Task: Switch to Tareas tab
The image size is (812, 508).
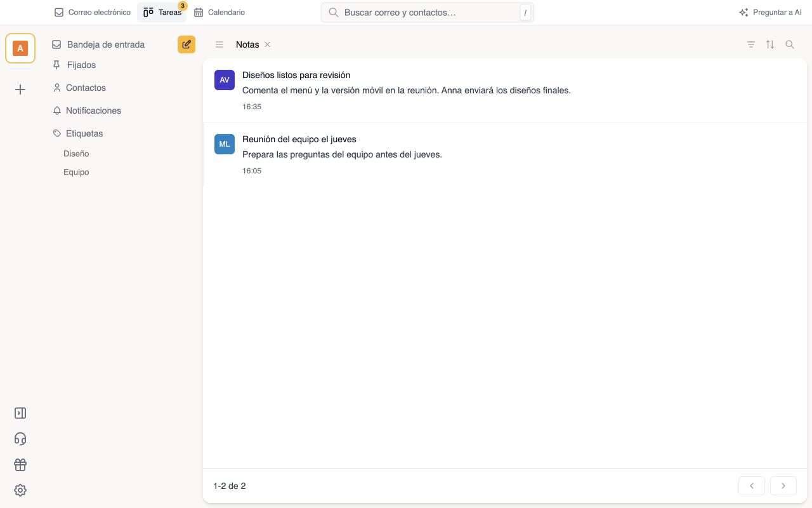Action: 162,12
